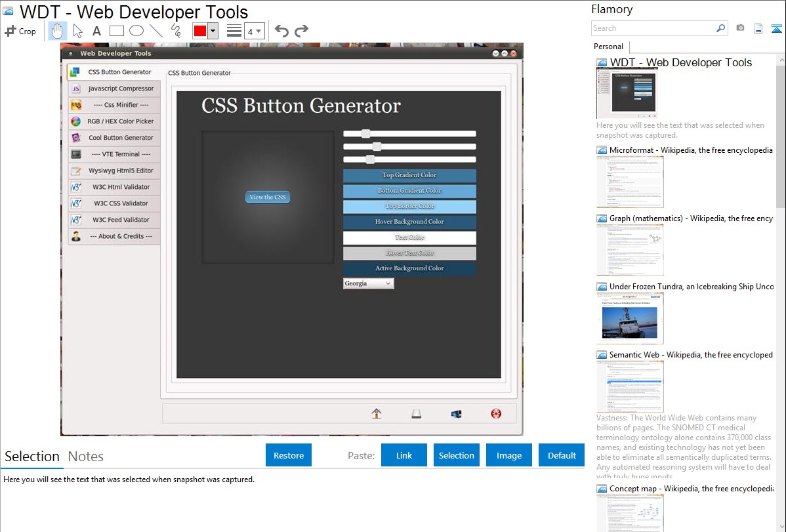Screen dimensions: 786x532
Task: Choose the freehand drawing tool
Action: coord(176,31)
